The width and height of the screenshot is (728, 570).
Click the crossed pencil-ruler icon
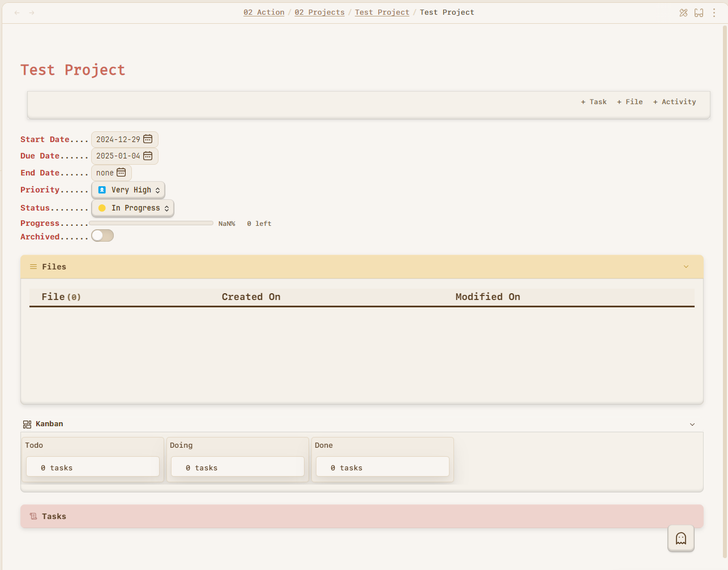click(x=683, y=12)
